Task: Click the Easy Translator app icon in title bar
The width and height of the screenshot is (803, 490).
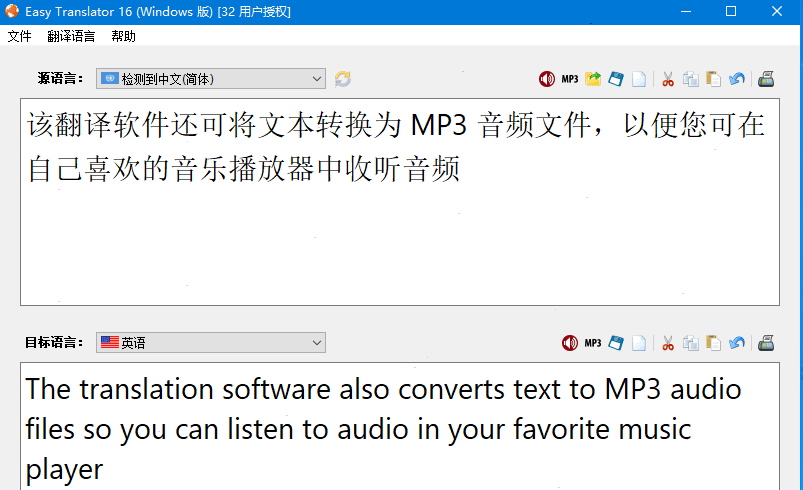Action: [12, 11]
